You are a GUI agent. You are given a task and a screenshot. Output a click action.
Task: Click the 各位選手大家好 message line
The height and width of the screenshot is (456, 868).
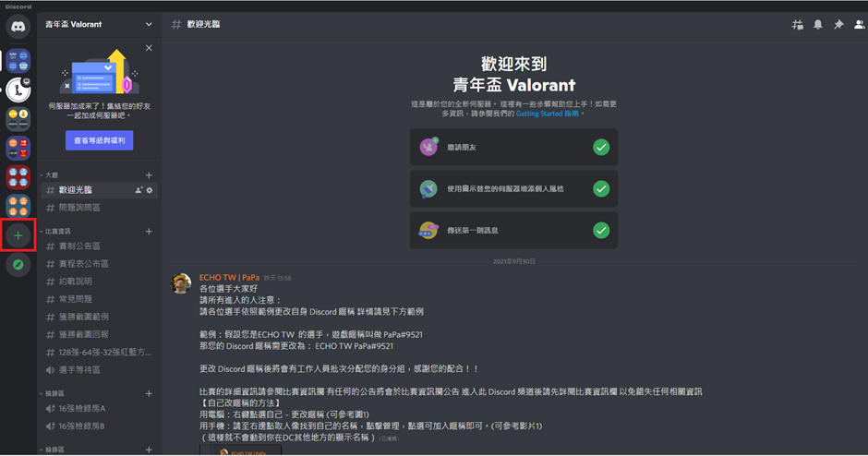[x=229, y=289]
